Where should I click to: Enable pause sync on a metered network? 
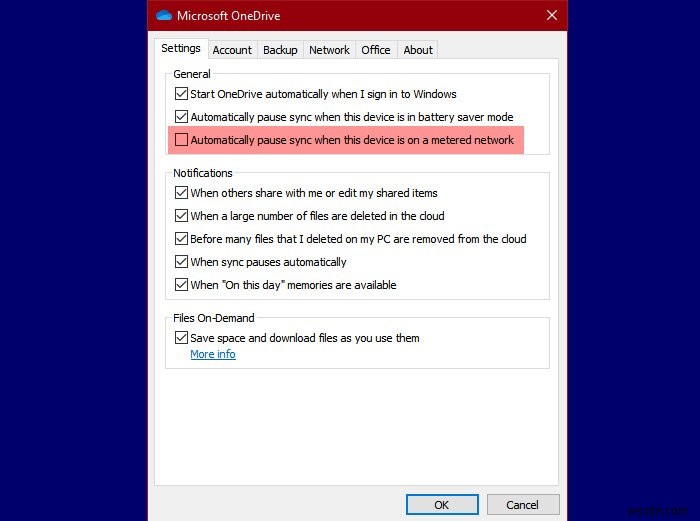point(181,140)
